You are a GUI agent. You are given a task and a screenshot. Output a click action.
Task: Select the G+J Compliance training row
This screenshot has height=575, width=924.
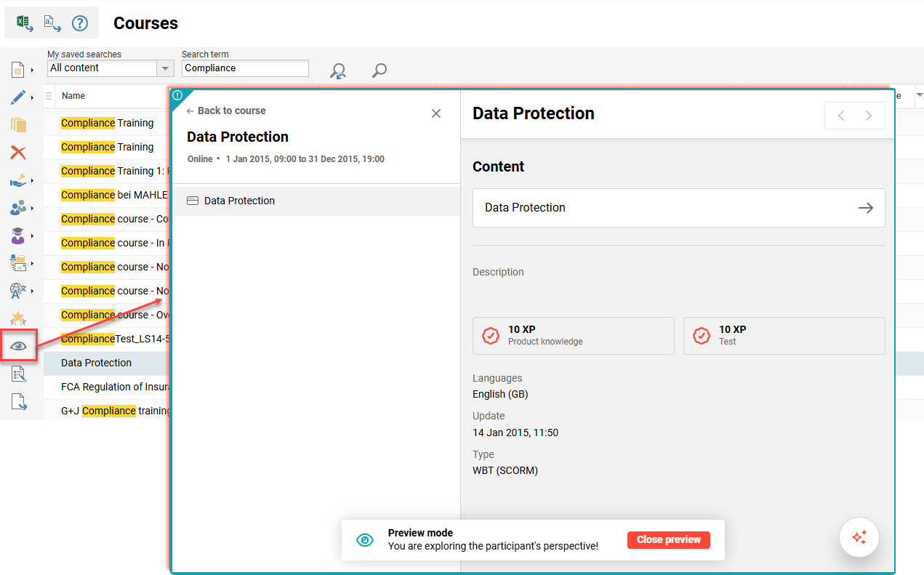click(x=115, y=411)
